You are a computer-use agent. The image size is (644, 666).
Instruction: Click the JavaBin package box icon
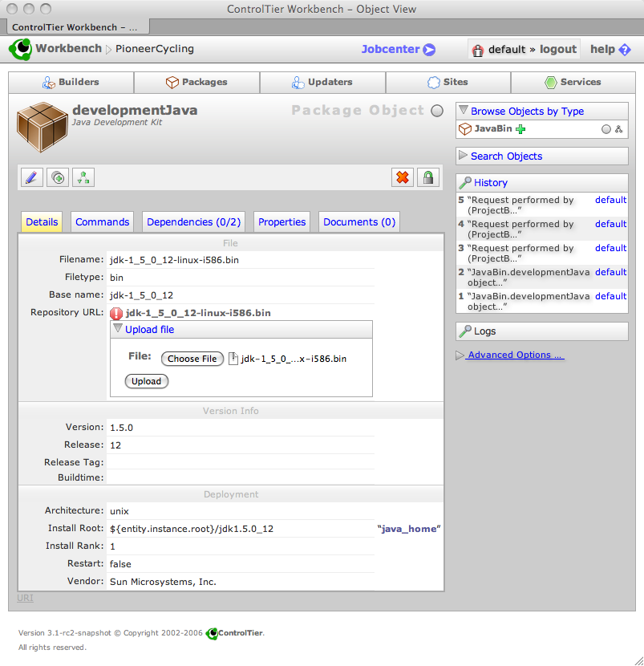[x=465, y=129]
